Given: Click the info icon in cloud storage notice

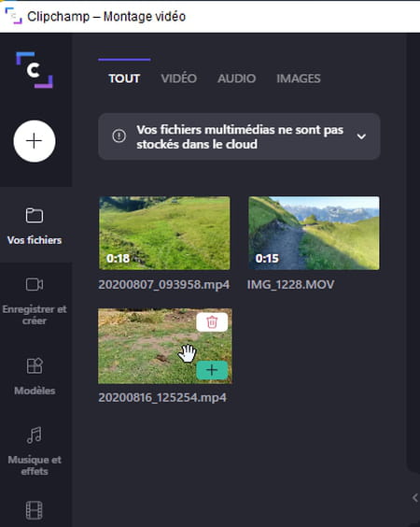Looking at the screenshot, I should coord(119,136).
